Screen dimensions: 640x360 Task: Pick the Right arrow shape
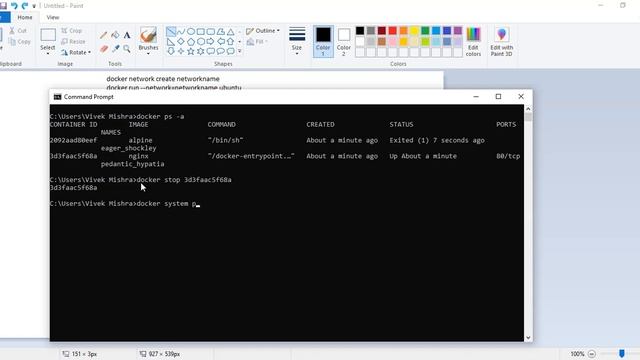pos(211,41)
